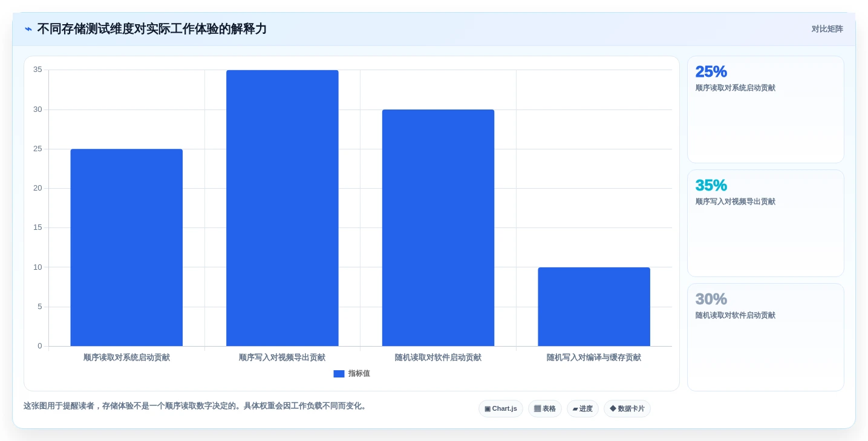Viewport: 868px width, 441px height.
Task: Click y-axis value 20
Action: (x=38, y=188)
